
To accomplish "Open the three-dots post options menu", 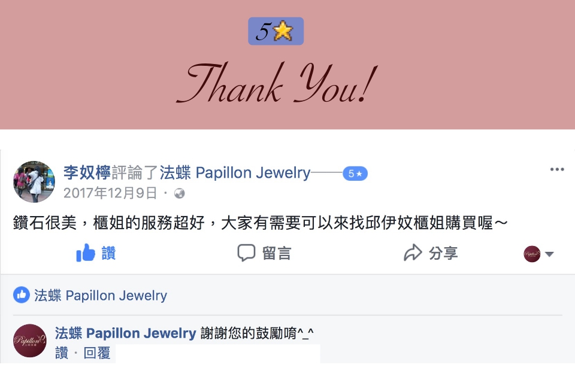I will pyautogui.click(x=556, y=169).
